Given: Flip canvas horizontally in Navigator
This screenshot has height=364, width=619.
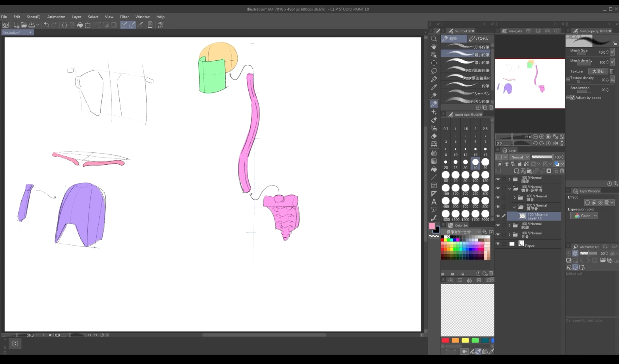Looking at the screenshot, I should click(555, 143).
